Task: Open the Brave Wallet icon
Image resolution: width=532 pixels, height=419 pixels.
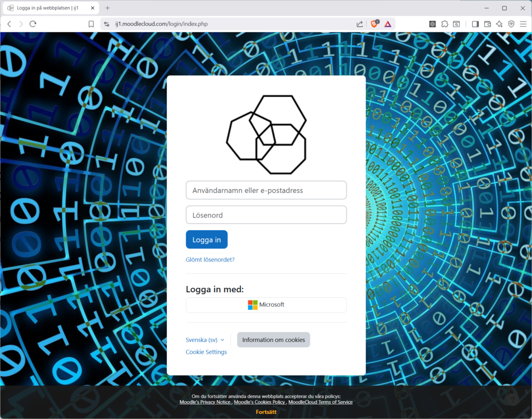Action: point(487,24)
